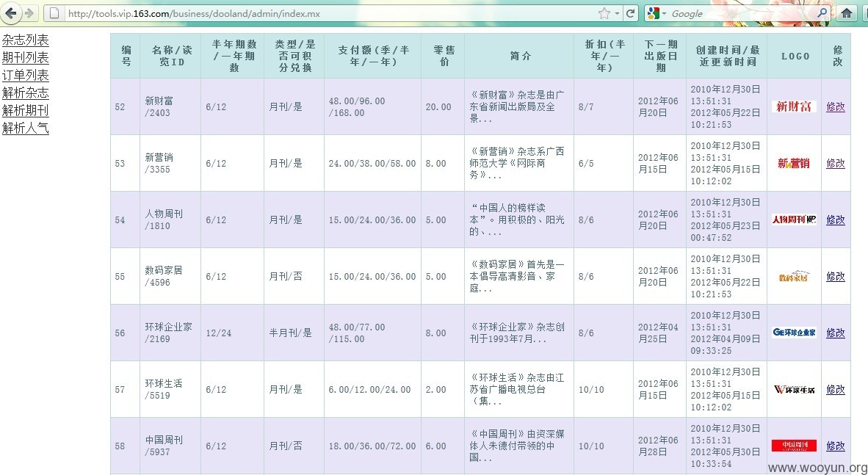This screenshot has height=475, width=868.
Task: Click 修改 for the 环球企业家 row
Action: (836, 332)
